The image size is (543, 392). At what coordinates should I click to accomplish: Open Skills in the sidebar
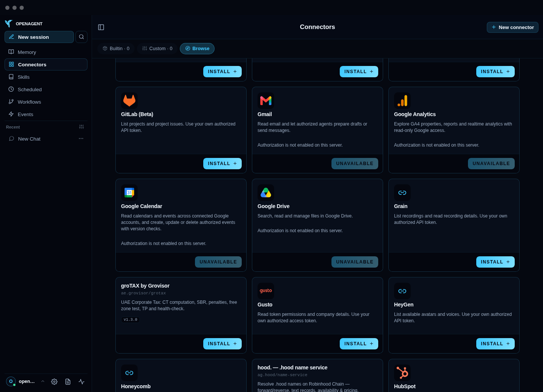(46, 77)
